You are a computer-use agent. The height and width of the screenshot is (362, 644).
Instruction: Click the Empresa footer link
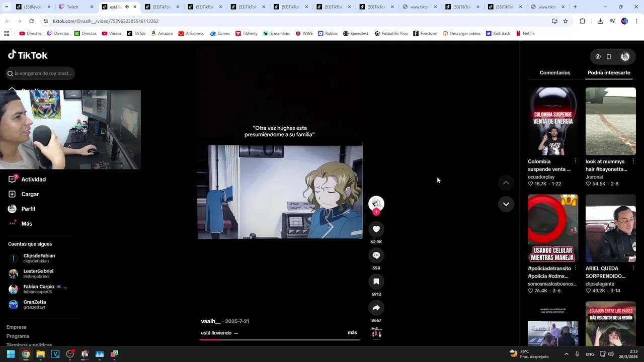click(16, 327)
